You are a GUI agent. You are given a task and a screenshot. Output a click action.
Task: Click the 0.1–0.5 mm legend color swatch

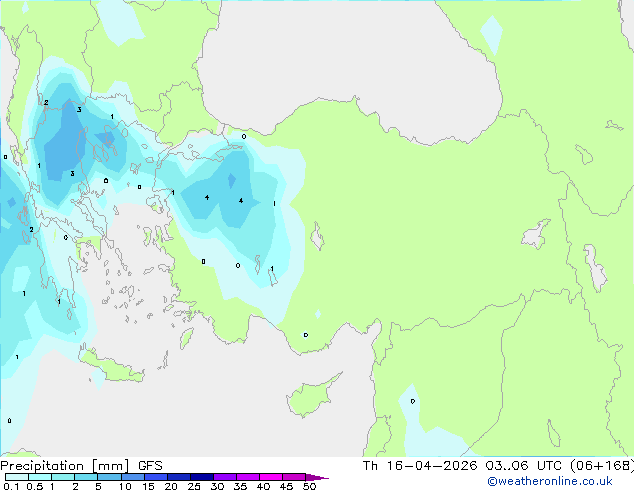pyautogui.click(x=17, y=477)
